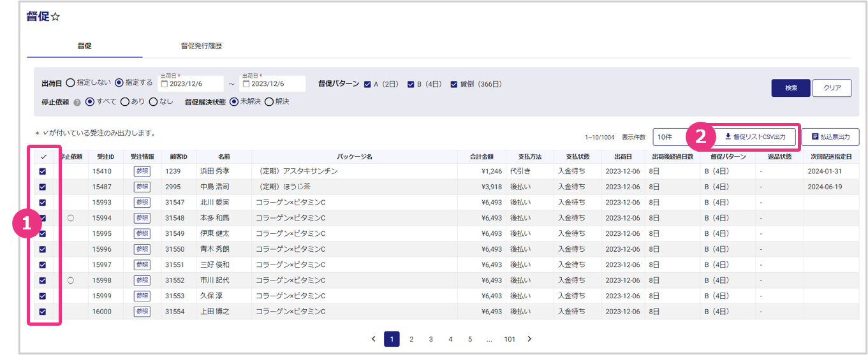Go to next page with right chevron

(x=529, y=339)
